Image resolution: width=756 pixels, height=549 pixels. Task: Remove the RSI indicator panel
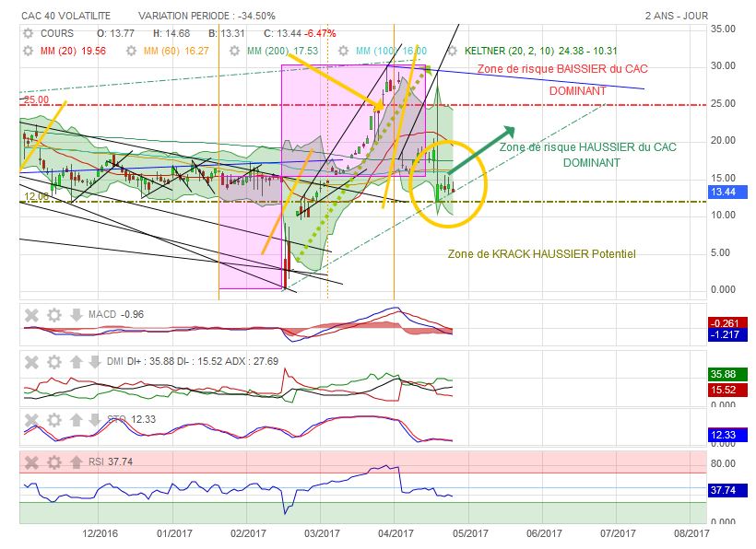pos(31,462)
